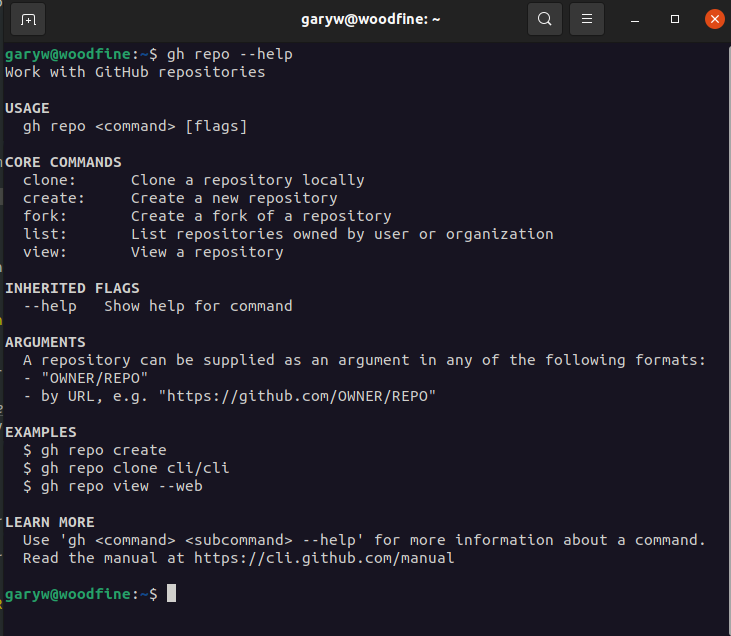
Task: Click 'Create a fork of a repository'
Action: (x=261, y=216)
